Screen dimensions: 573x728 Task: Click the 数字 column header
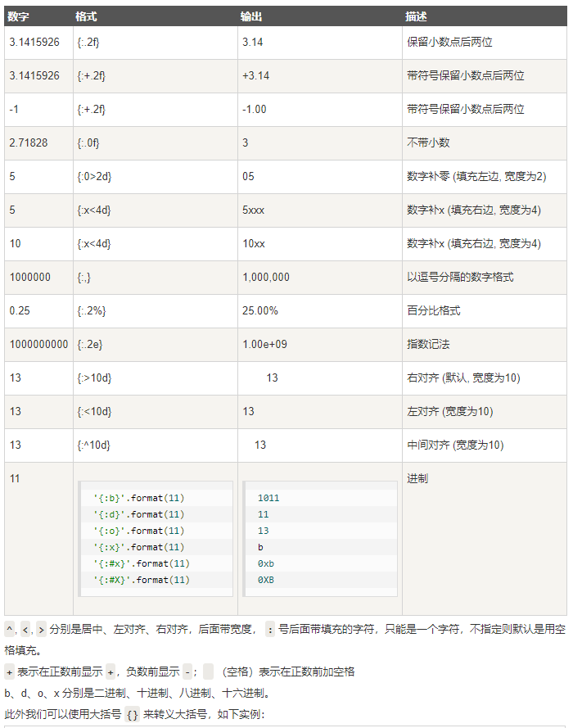coord(19,16)
